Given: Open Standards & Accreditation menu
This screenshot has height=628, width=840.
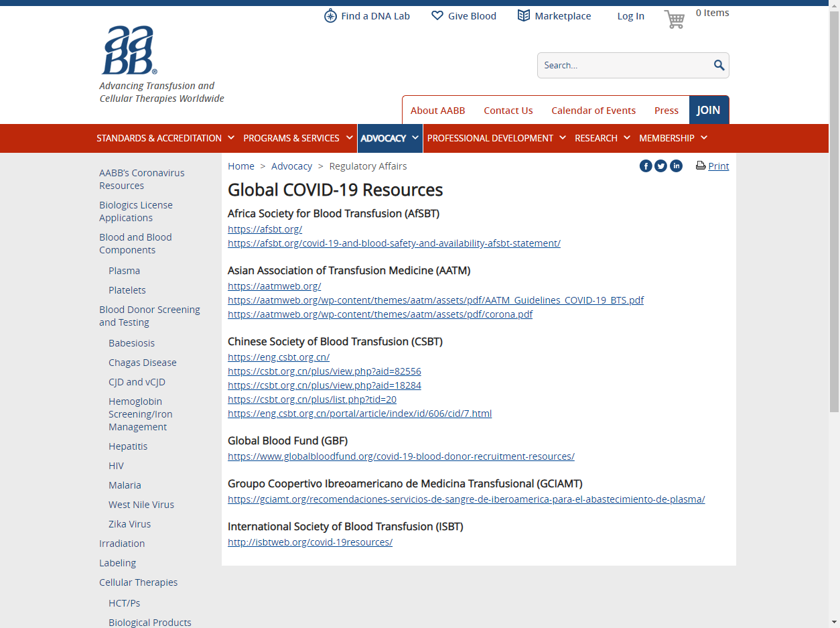Looking at the screenshot, I should (x=159, y=138).
